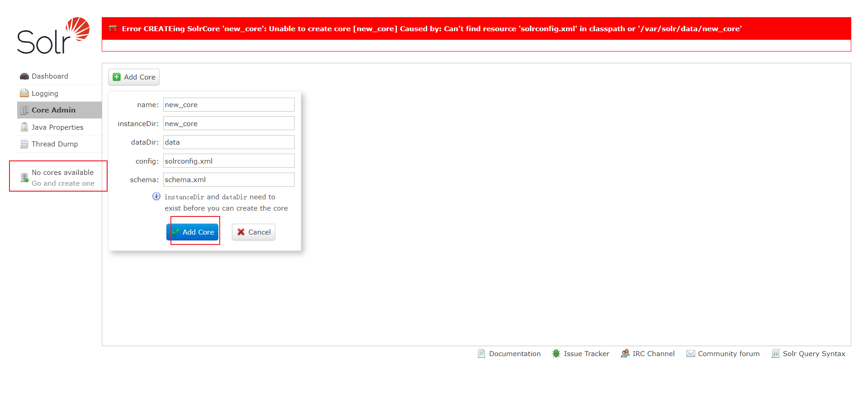
Task: Open the Dashboard page
Action: (59, 76)
